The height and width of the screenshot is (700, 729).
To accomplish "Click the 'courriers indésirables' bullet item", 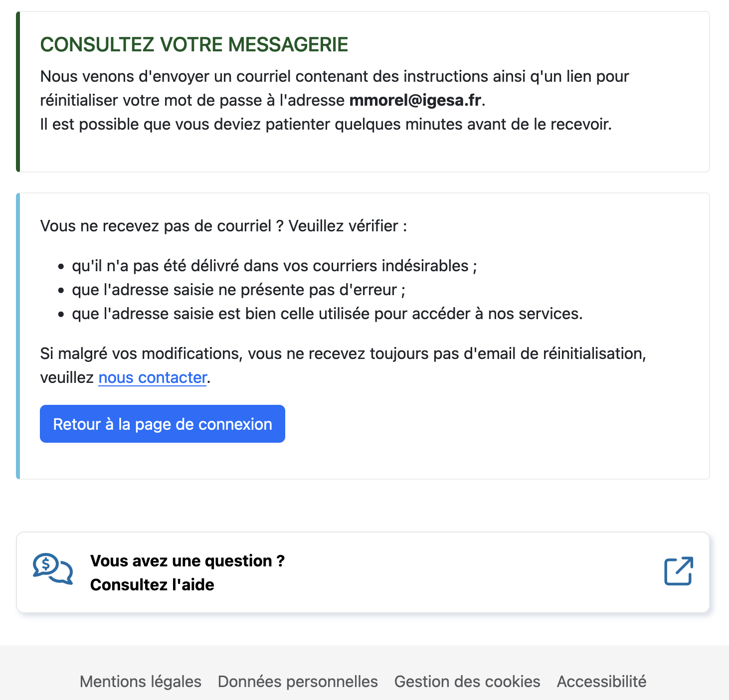I will point(274,266).
